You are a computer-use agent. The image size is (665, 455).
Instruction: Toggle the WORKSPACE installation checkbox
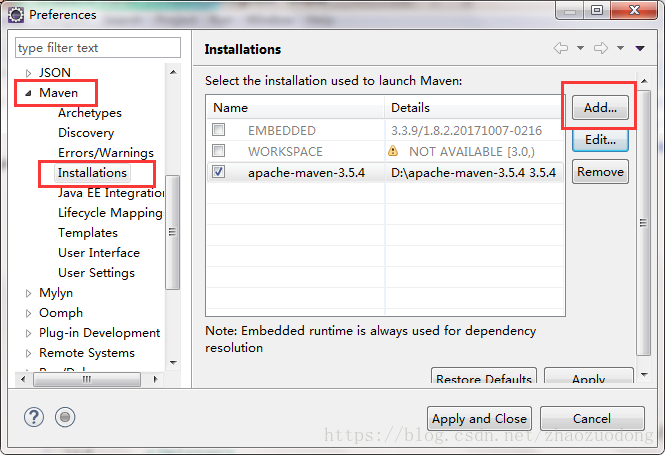(218, 151)
